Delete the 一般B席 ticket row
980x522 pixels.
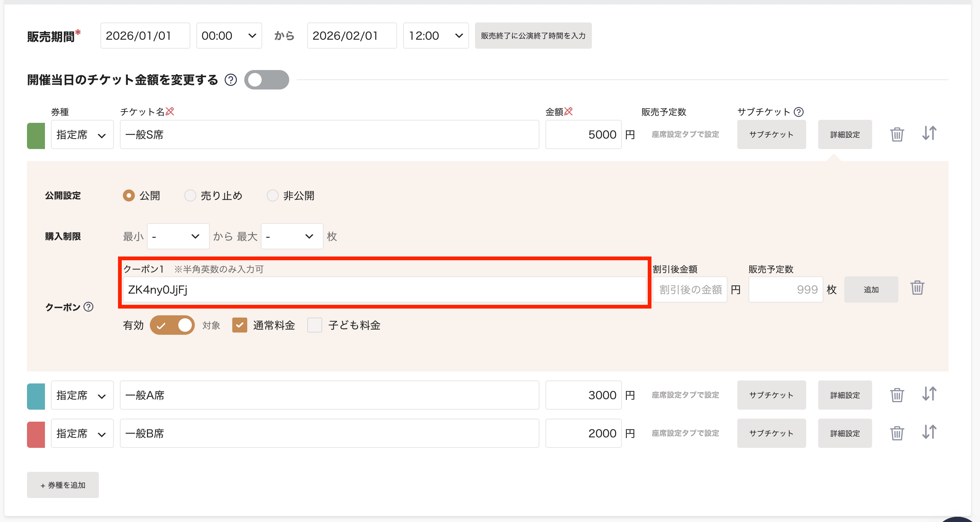(x=897, y=433)
